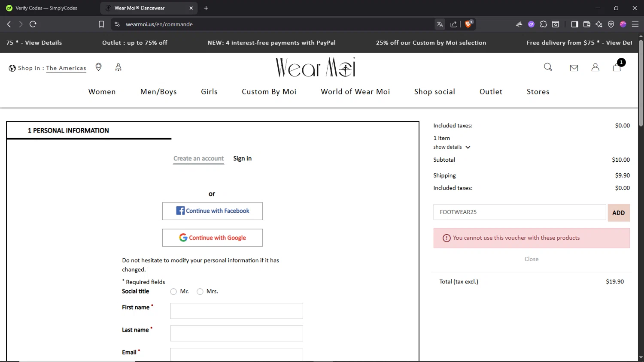Open the extensions puzzle-piece icon
Image resolution: width=644 pixels, height=362 pixels.
[x=544, y=24]
